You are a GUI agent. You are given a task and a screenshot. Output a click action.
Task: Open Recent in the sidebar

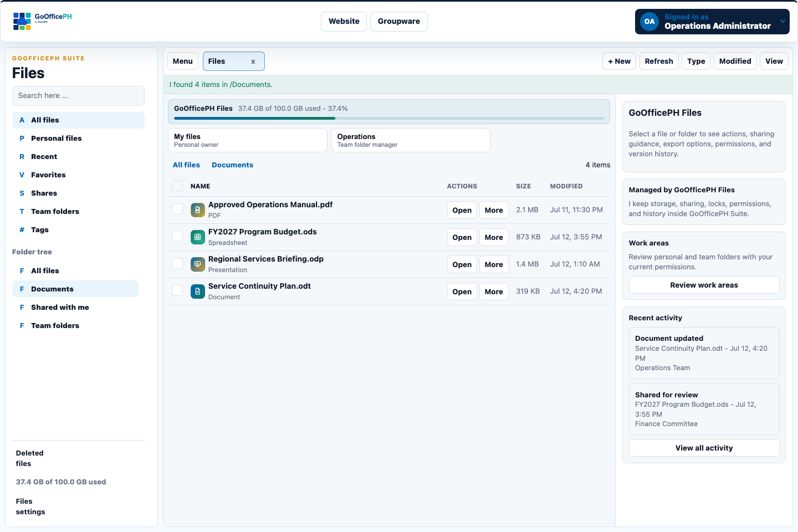coord(78,157)
